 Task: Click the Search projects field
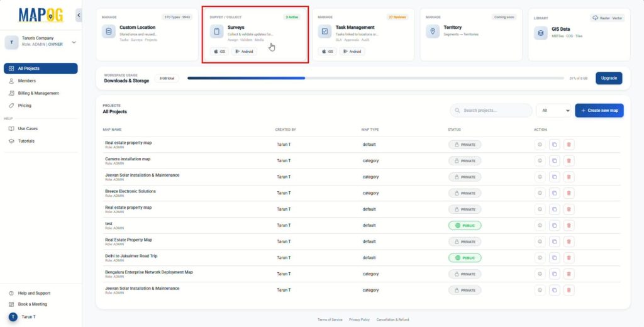(x=491, y=111)
